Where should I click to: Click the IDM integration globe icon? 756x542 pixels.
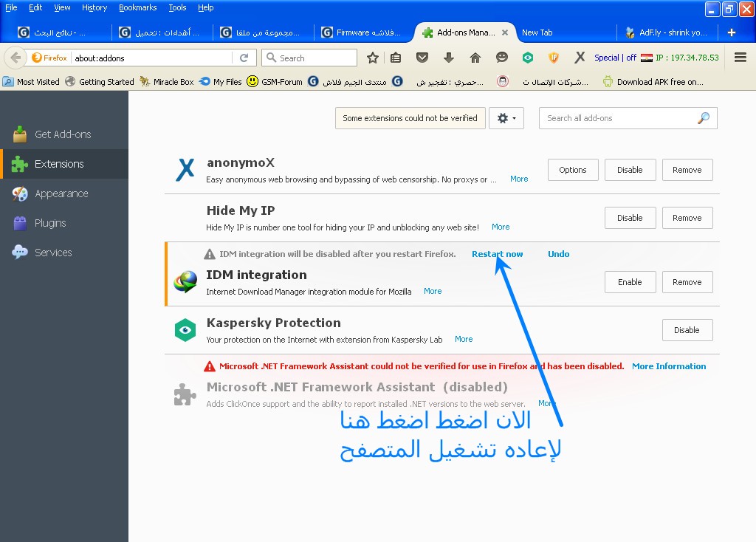185,282
